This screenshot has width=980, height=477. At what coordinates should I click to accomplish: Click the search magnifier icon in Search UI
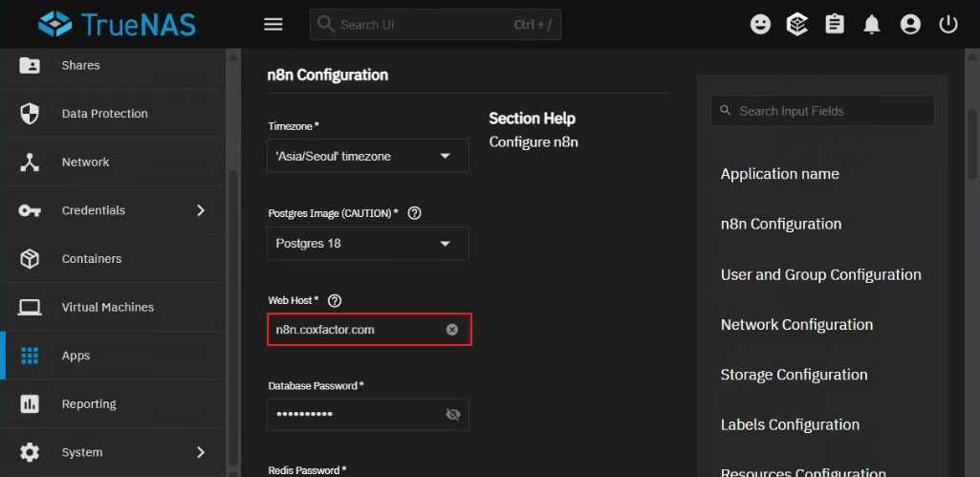pos(326,25)
